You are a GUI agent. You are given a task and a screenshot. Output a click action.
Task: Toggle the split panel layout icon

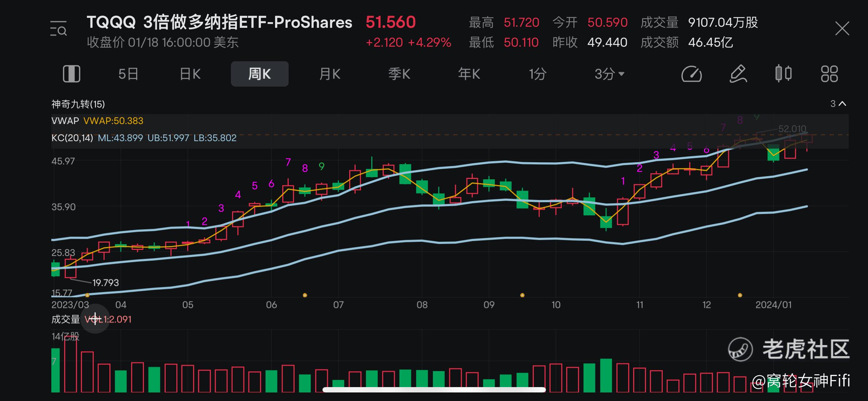[x=72, y=74]
